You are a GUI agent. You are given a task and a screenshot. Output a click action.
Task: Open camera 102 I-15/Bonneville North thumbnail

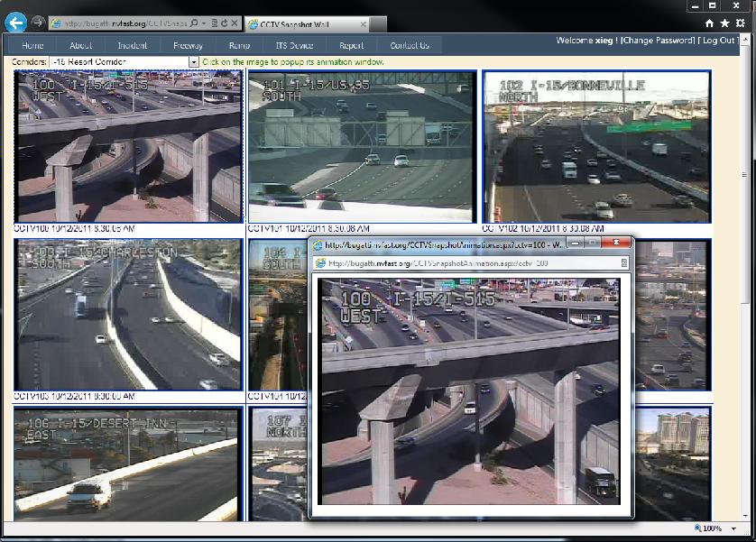[596, 146]
